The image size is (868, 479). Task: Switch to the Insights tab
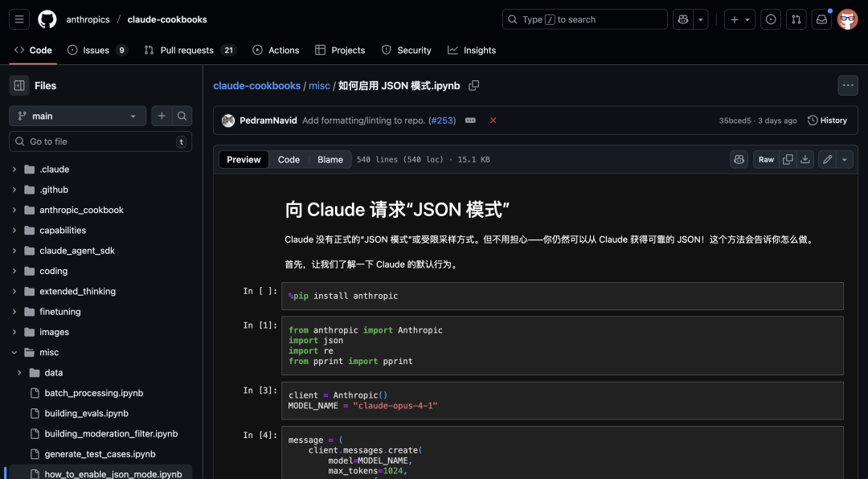click(x=472, y=50)
